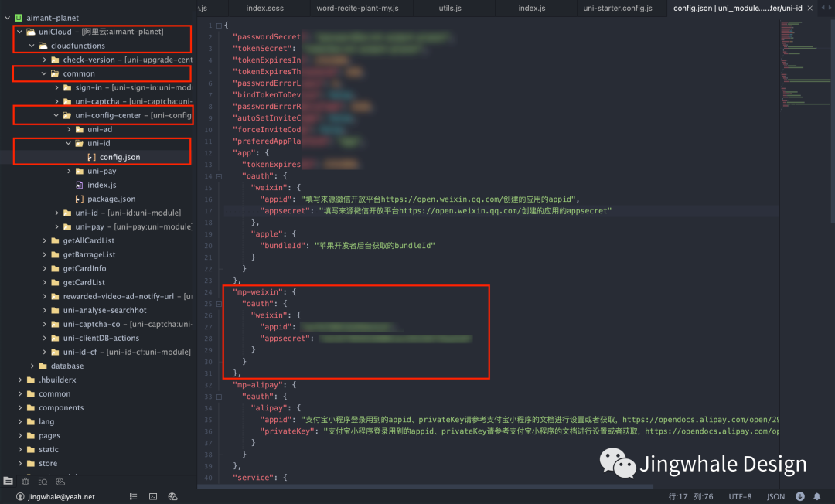This screenshot has width=835, height=504.
Task: Open the project files panel icon
Action: (x=8, y=481)
